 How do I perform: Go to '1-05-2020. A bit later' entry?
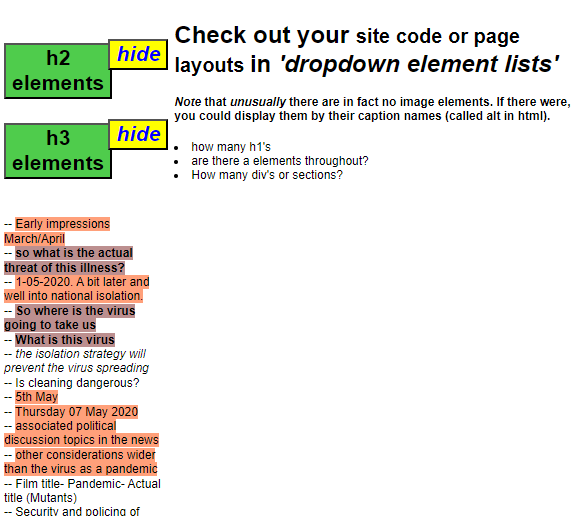point(77,289)
